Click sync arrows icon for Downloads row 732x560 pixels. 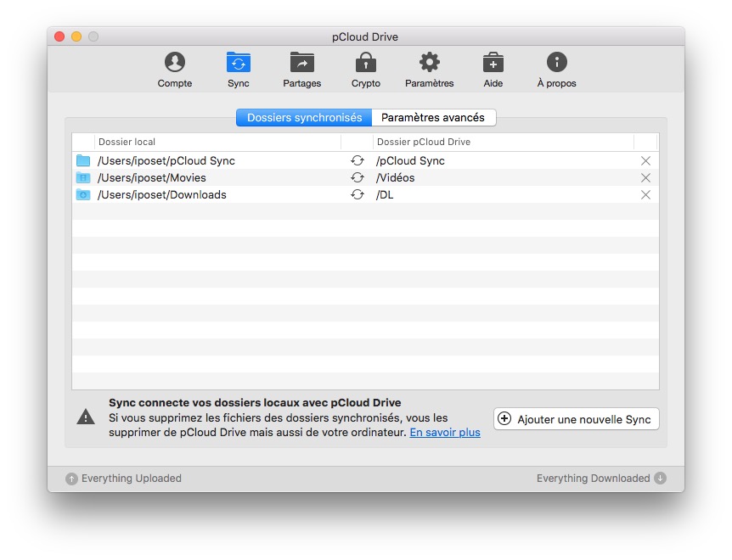click(x=358, y=194)
